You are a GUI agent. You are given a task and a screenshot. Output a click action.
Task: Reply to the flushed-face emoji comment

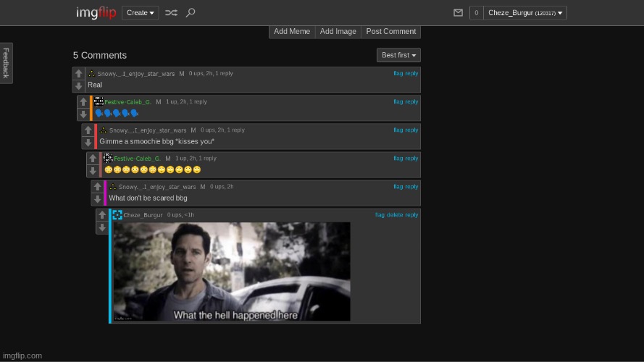coord(411,159)
